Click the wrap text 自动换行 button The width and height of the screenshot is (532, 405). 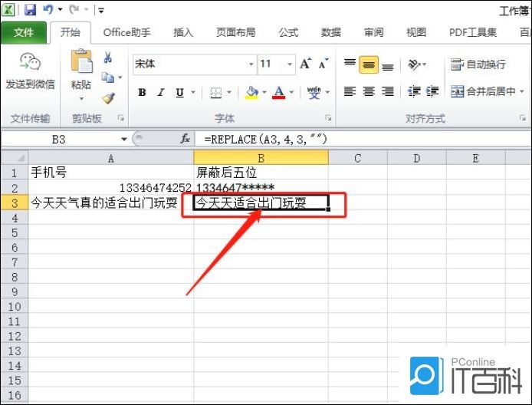[478, 64]
